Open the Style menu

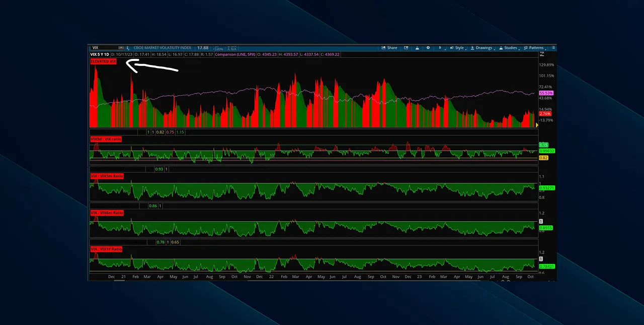click(x=457, y=48)
